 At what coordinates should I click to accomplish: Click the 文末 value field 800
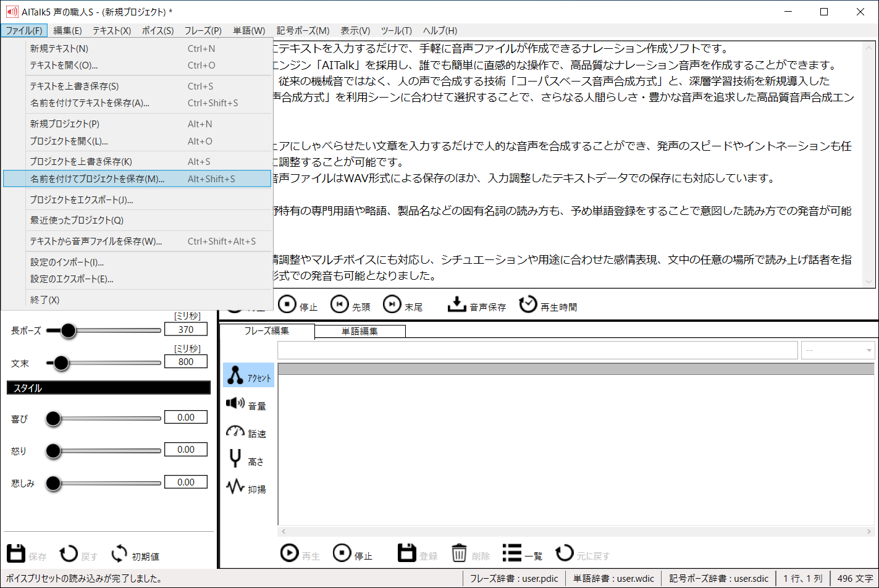[x=186, y=362]
